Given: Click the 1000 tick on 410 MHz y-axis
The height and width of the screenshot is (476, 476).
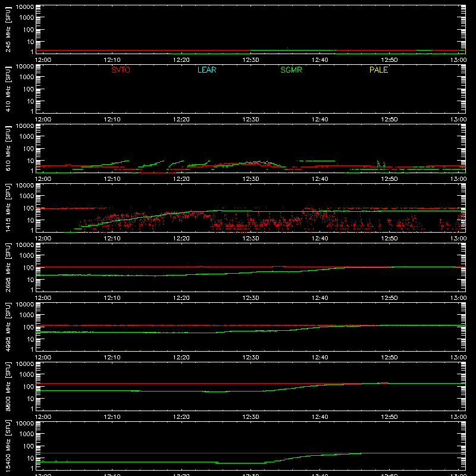Looking at the screenshot, I should (x=27, y=77).
